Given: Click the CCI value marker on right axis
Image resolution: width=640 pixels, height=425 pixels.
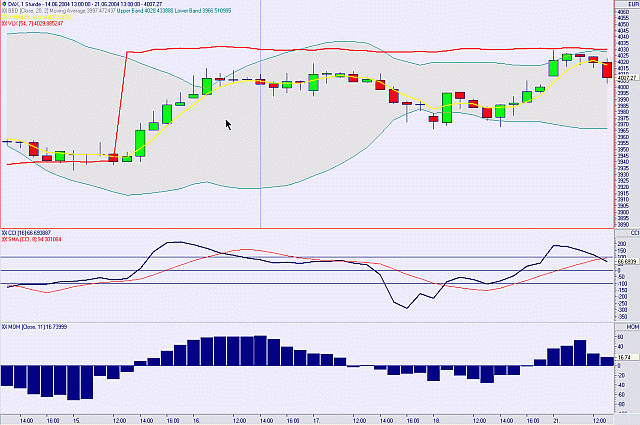Looking at the screenshot, I should pos(625,261).
